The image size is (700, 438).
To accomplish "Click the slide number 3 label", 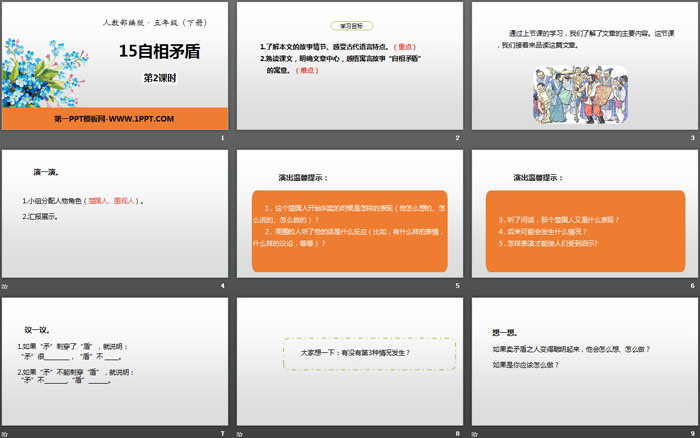I will point(692,139).
